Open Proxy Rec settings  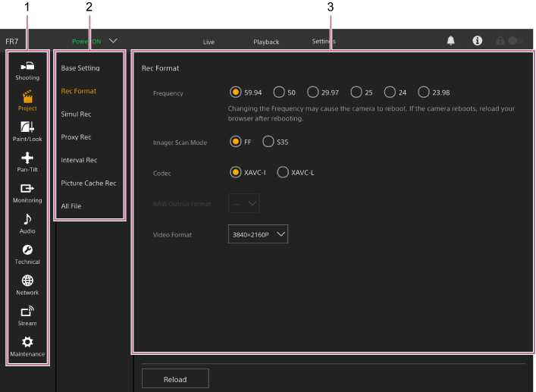(76, 137)
